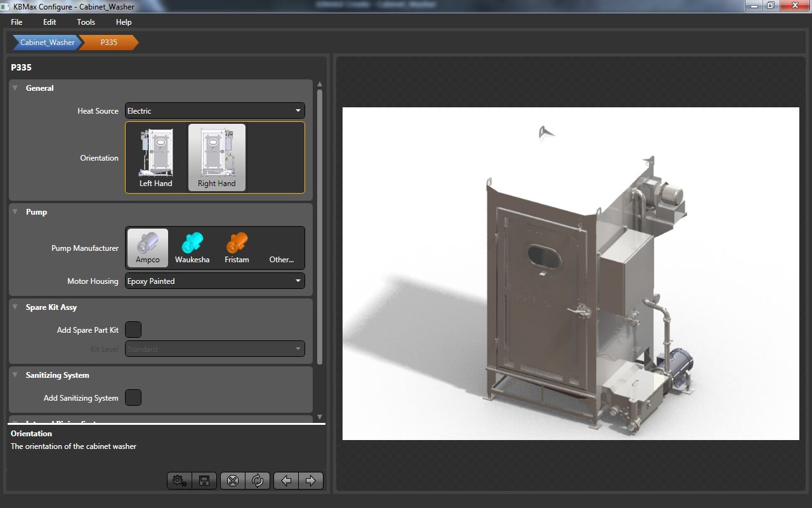Select the Ampco pump manufacturer
The image size is (812, 508).
tap(148, 248)
